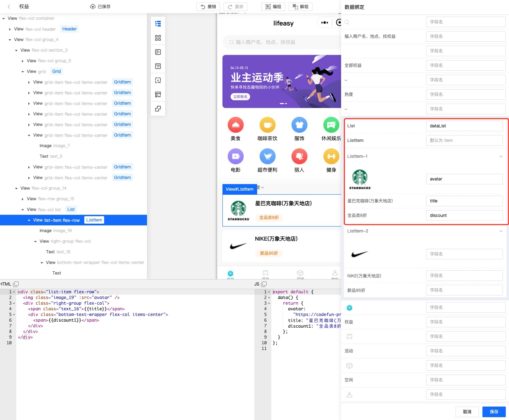
Task: Click the Starbucks logo in ListItem-1 binding
Action: tap(360, 179)
